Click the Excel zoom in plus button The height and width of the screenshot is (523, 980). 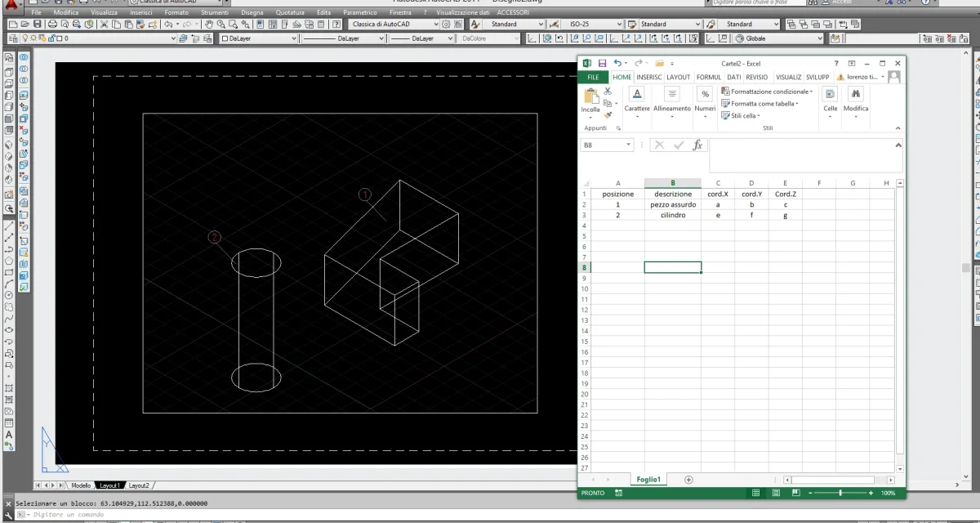tap(871, 493)
